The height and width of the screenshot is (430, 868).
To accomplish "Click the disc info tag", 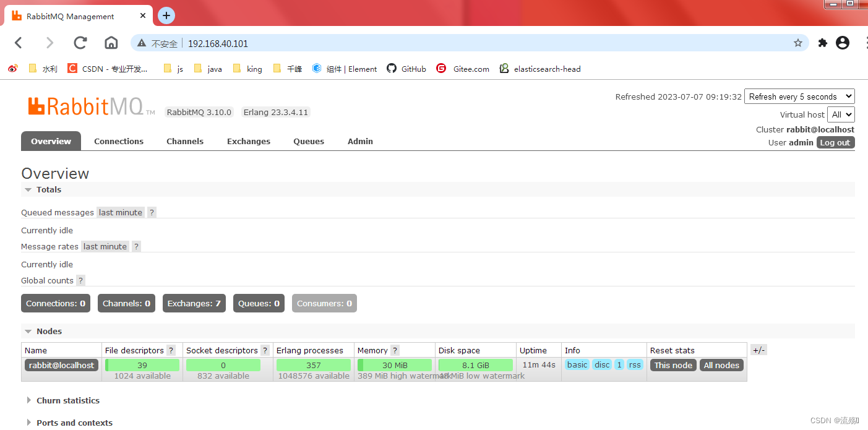I will [x=602, y=364].
